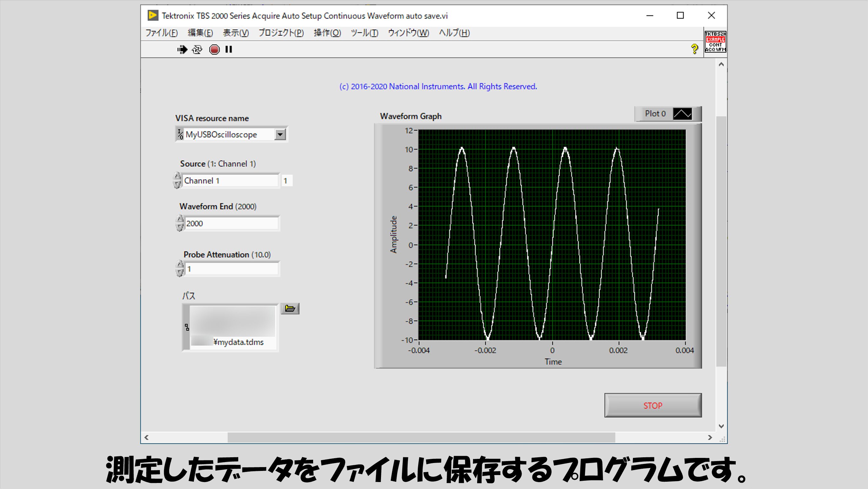Increment the Waveform End value
Image resolution: width=868 pixels, height=489 pixels.
point(180,219)
